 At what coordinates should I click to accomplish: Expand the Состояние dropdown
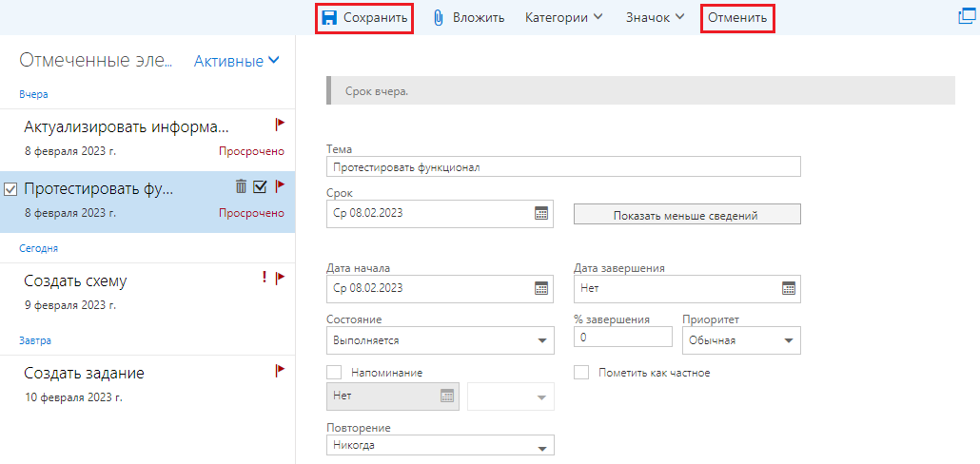(440, 340)
